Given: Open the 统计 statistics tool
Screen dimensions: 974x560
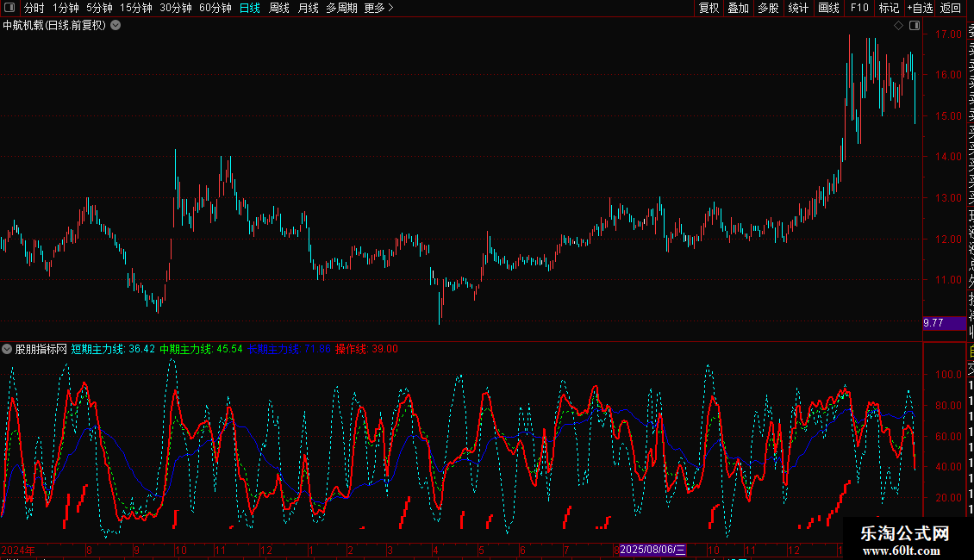Looking at the screenshot, I should (x=798, y=8).
